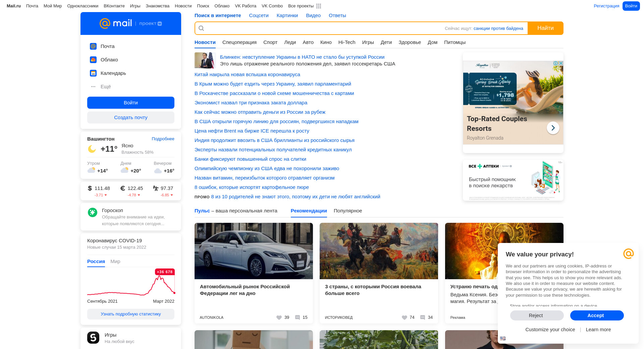Click the AdChoices info icon on ad
Image resolution: width=644 pixels, height=349 pixels.
coord(555,63)
